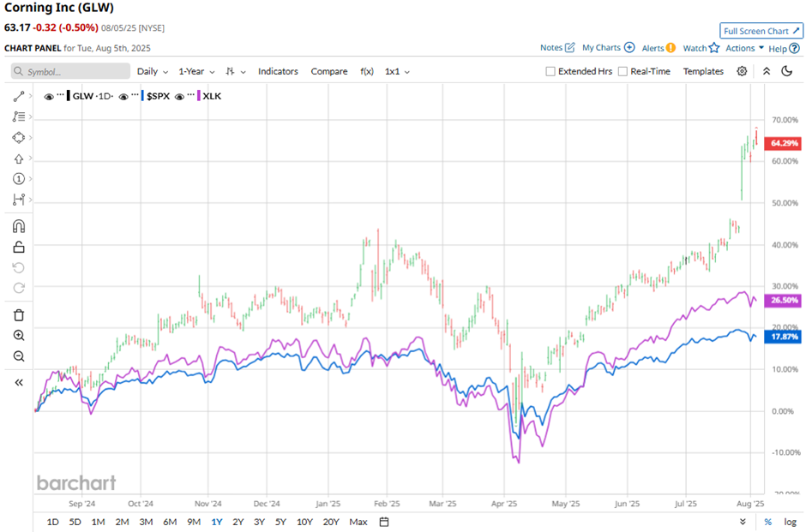Screen dimensions: 806x532
Task: Zoom in on the chart
Action: [x=19, y=335]
